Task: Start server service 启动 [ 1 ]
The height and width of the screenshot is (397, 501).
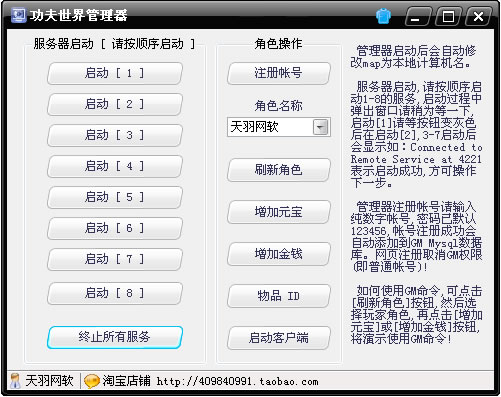Action: pos(115,73)
